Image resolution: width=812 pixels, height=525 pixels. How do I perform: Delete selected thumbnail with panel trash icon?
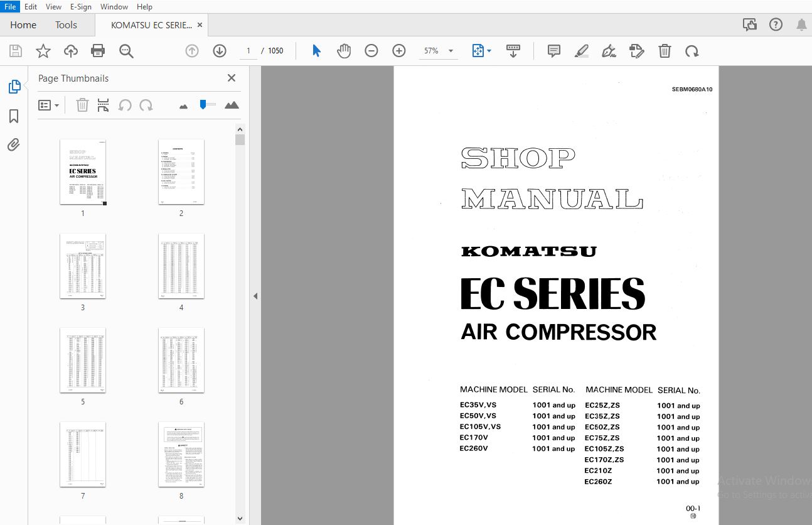82,105
